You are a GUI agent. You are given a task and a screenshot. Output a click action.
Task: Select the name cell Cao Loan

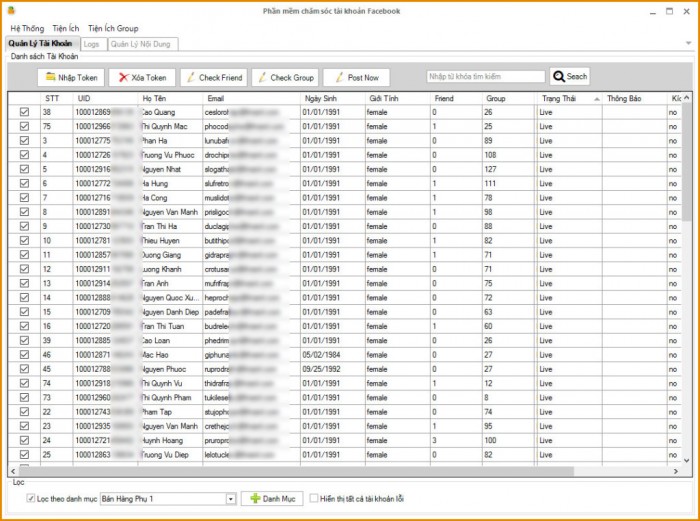pos(170,340)
